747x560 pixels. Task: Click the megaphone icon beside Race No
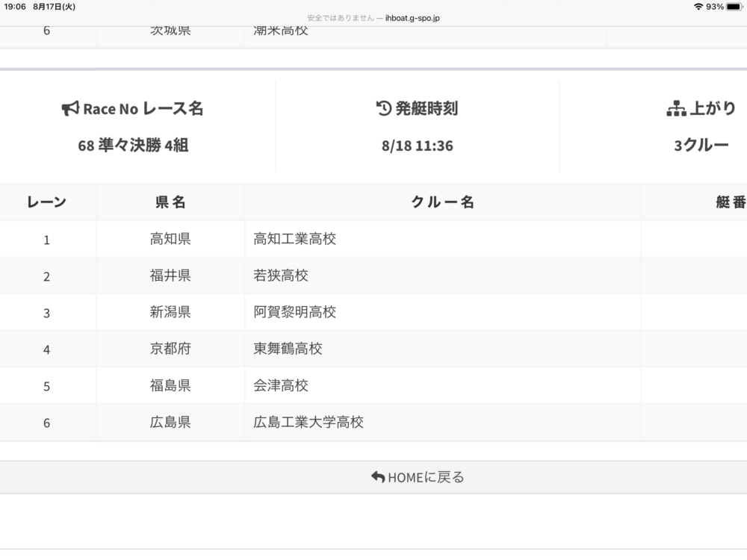coord(70,109)
